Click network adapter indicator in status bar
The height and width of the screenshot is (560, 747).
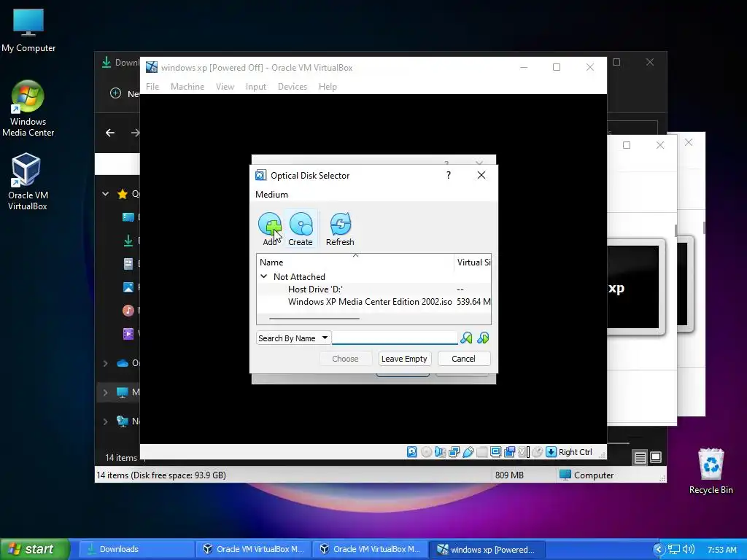(454, 452)
